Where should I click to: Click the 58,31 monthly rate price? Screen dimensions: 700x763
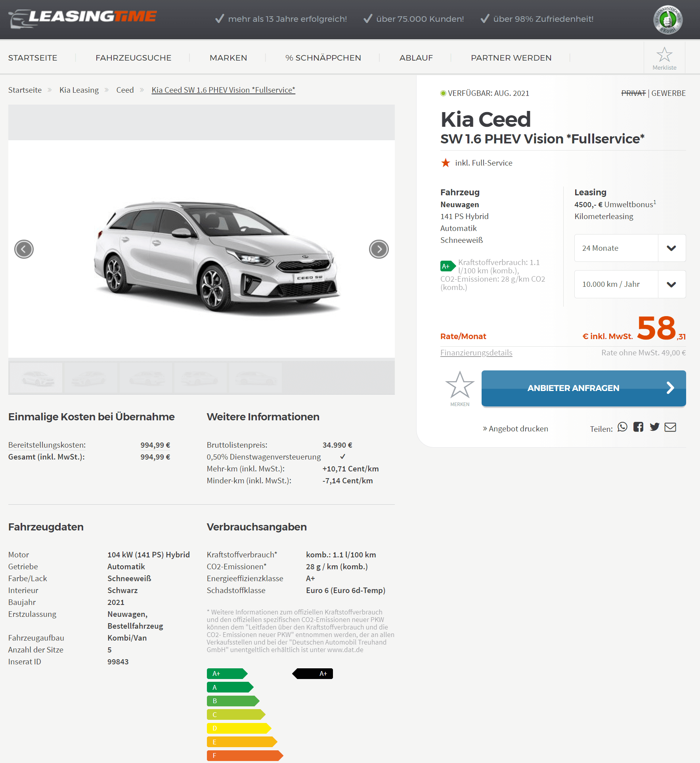point(661,328)
